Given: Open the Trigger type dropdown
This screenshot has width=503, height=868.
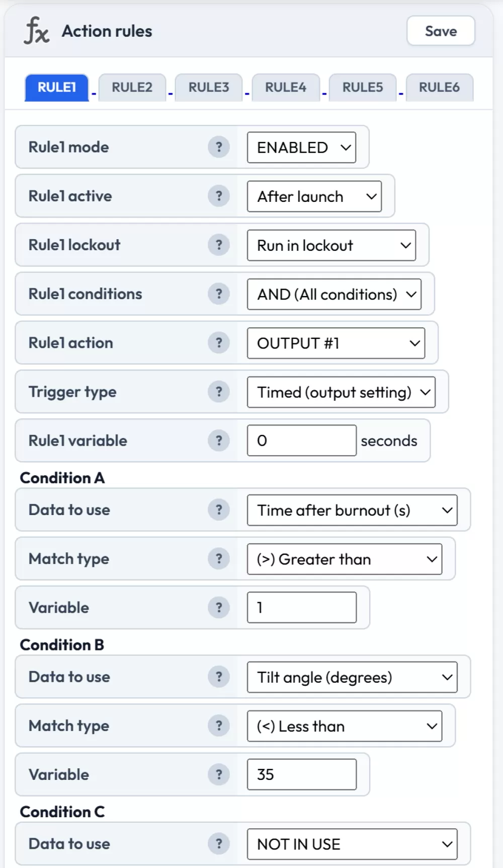Looking at the screenshot, I should coord(341,392).
